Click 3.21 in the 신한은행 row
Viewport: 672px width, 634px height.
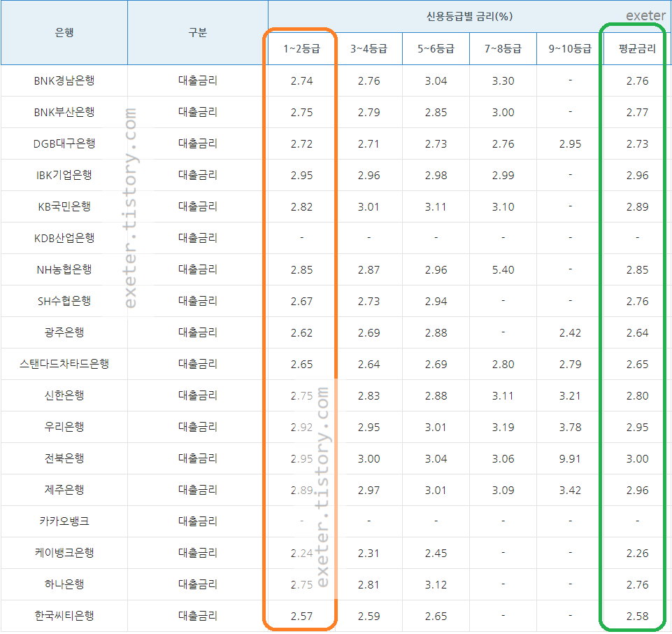(x=570, y=396)
